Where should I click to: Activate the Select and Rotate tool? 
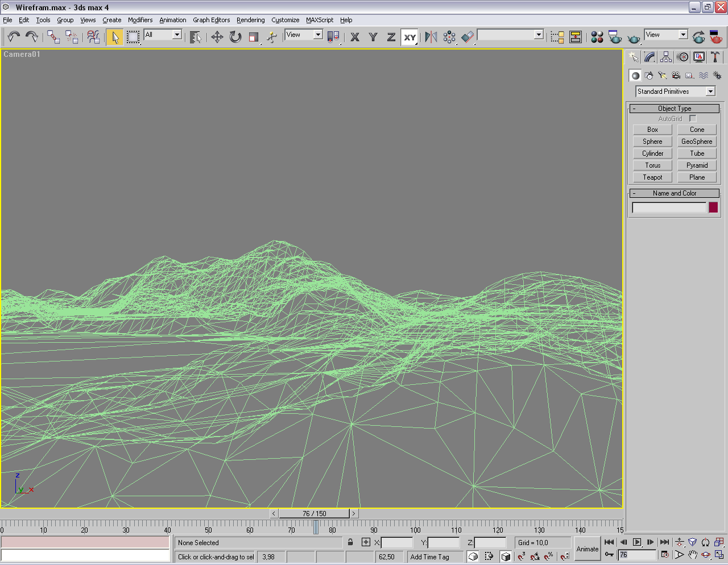235,38
